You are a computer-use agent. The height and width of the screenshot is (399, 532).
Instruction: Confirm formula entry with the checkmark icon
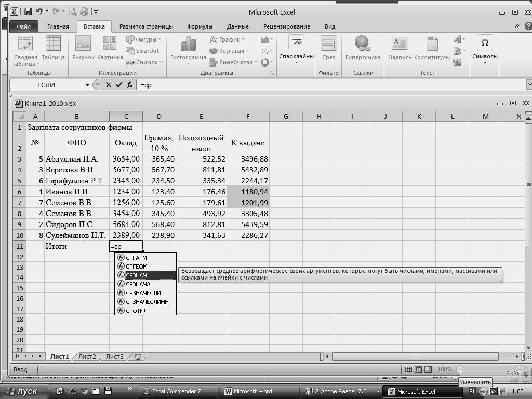[x=119, y=85]
